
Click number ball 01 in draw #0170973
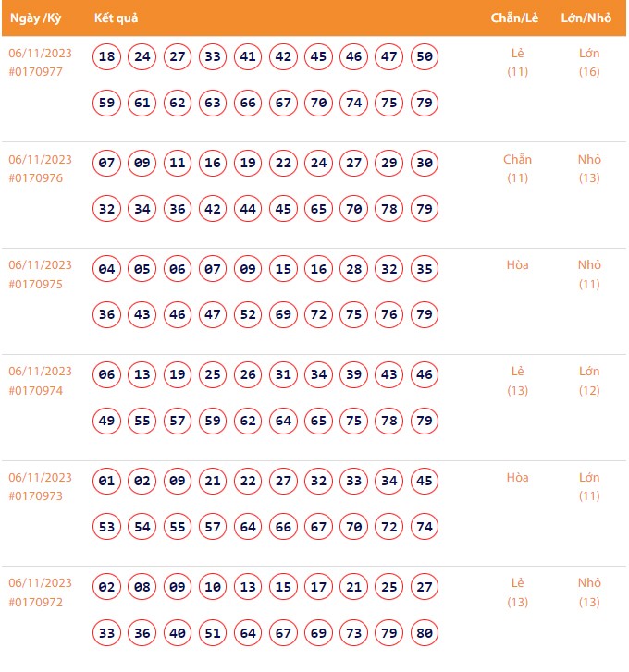pos(107,482)
